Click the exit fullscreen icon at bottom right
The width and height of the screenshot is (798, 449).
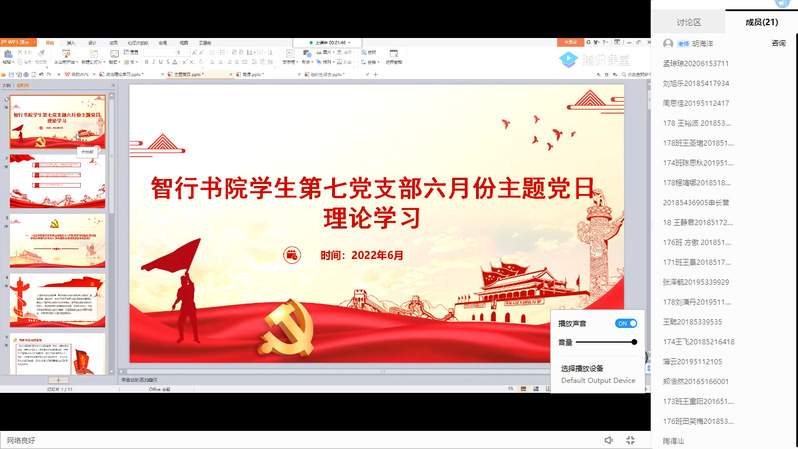[x=631, y=440]
